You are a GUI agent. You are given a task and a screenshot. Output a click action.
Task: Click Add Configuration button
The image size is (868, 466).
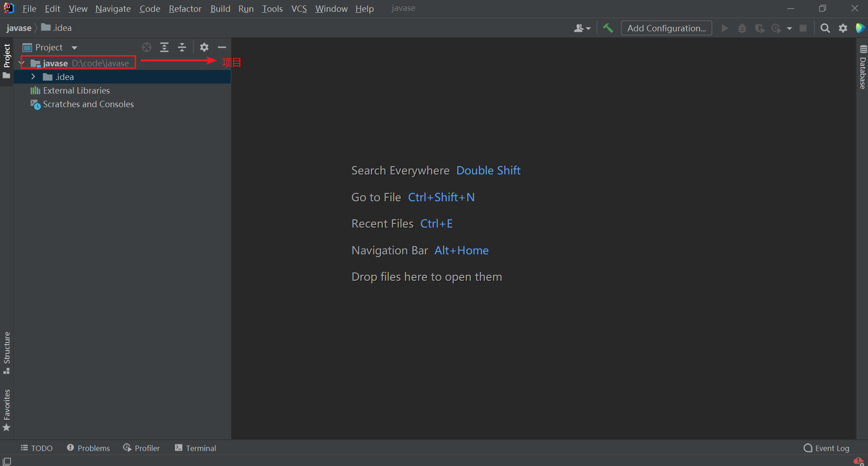(x=666, y=28)
